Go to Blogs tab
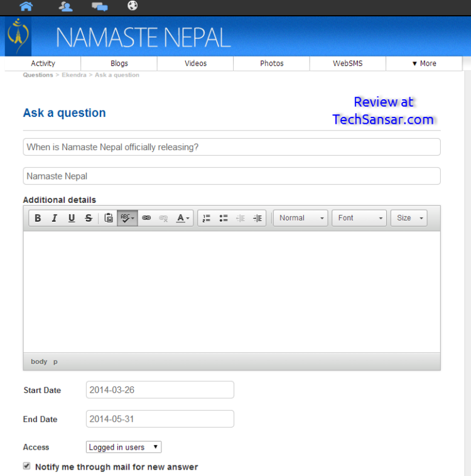This screenshot has width=471, height=476. pyautogui.click(x=119, y=63)
